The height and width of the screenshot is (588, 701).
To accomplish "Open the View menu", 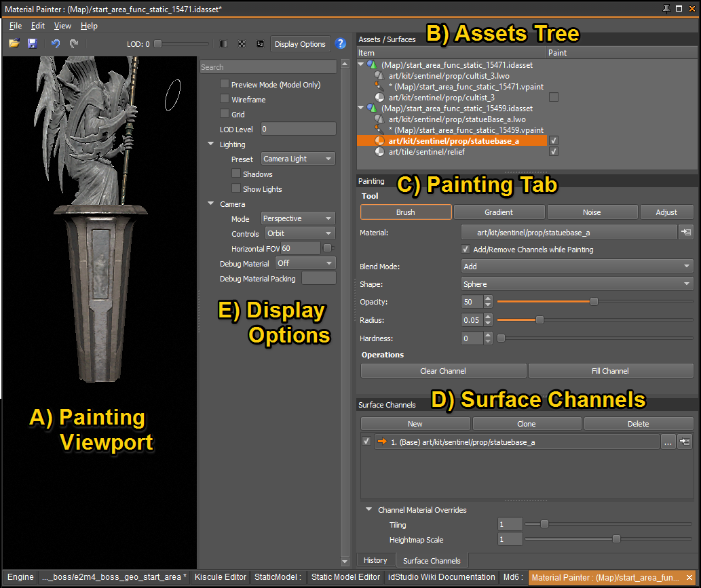I will coord(62,26).
